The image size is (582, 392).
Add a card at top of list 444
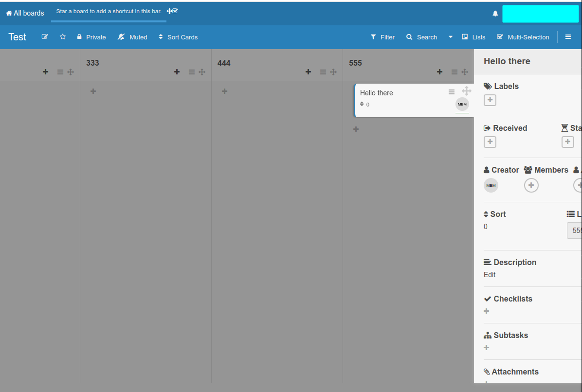309,72
